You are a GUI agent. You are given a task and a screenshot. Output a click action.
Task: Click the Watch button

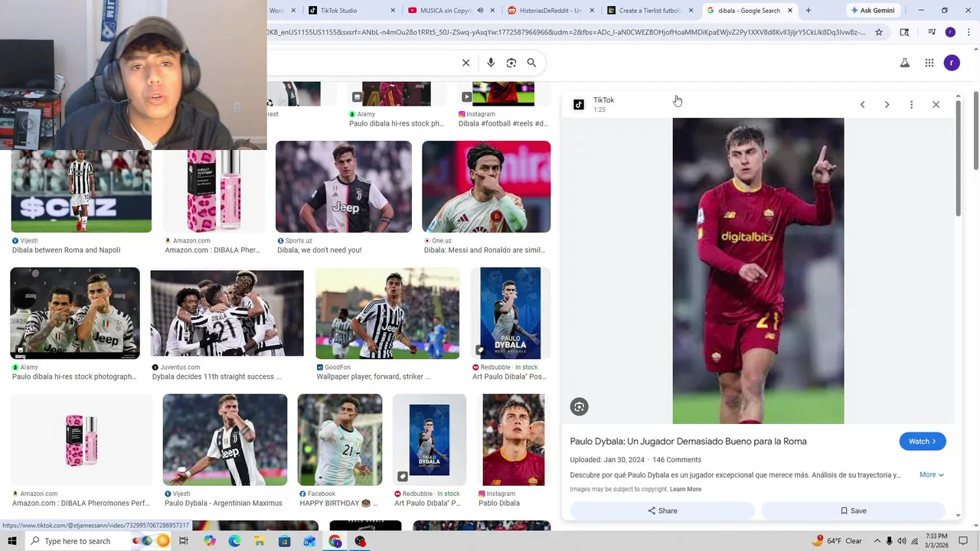(x=923, y=442)
